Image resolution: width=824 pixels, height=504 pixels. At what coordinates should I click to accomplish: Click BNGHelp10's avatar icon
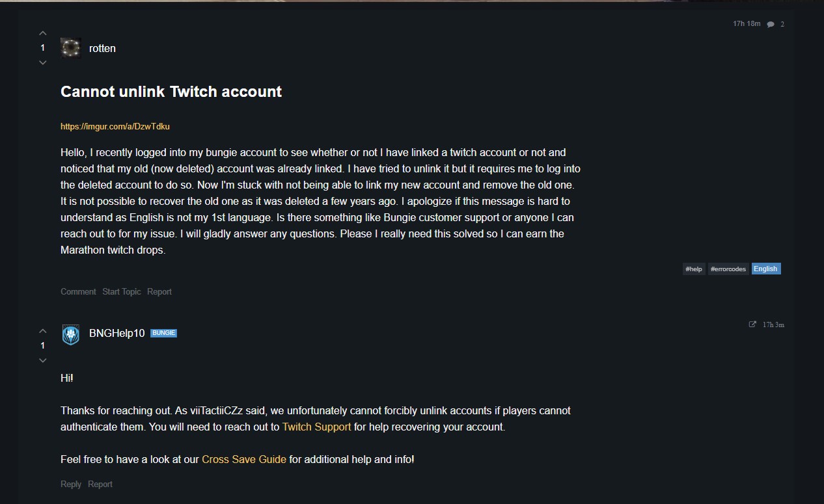coord(71,334)
